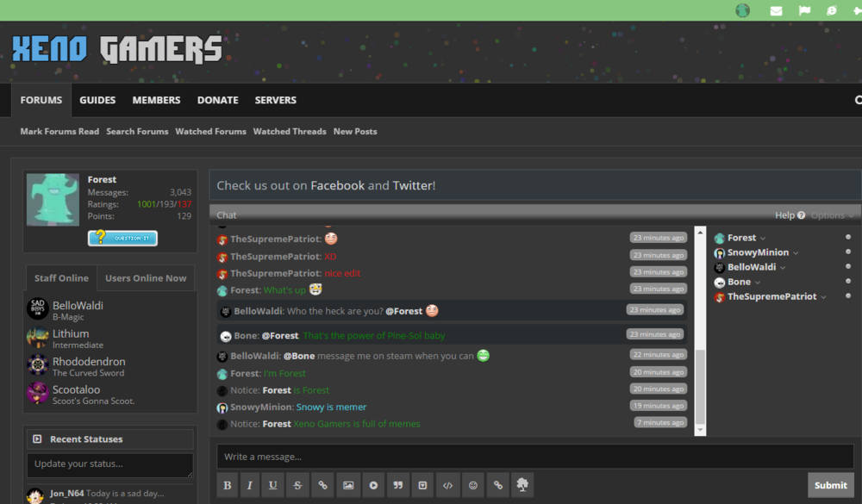Click the tree icon in editor toolbar
The image size is (862, 504).
click(x=522, y=485)
